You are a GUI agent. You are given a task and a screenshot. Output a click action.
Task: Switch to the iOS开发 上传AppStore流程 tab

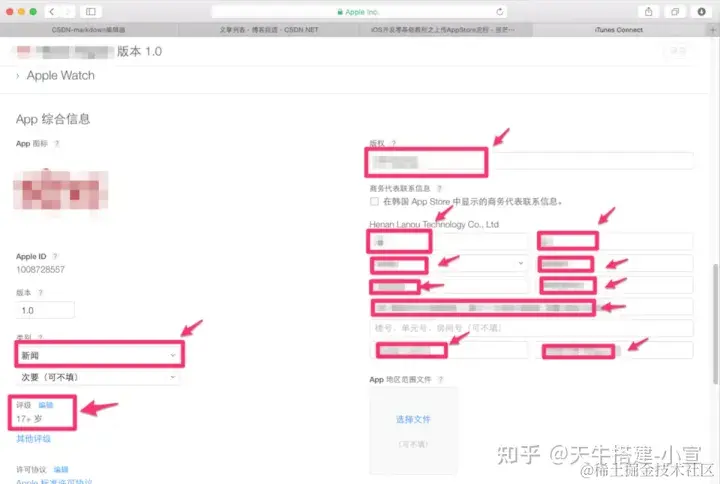pyautogui.click(x=443, y=30)
